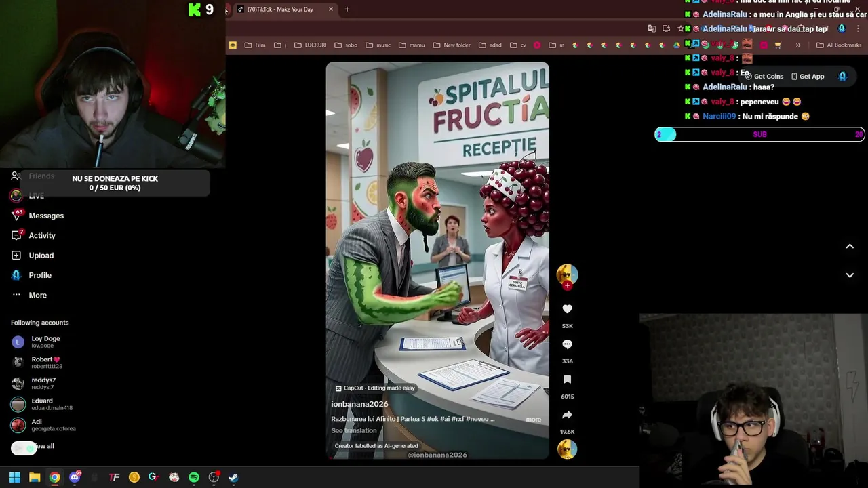Screen dimensions: 868x488
Task: Go to previous video with up chevron
Action: [850, 247]
